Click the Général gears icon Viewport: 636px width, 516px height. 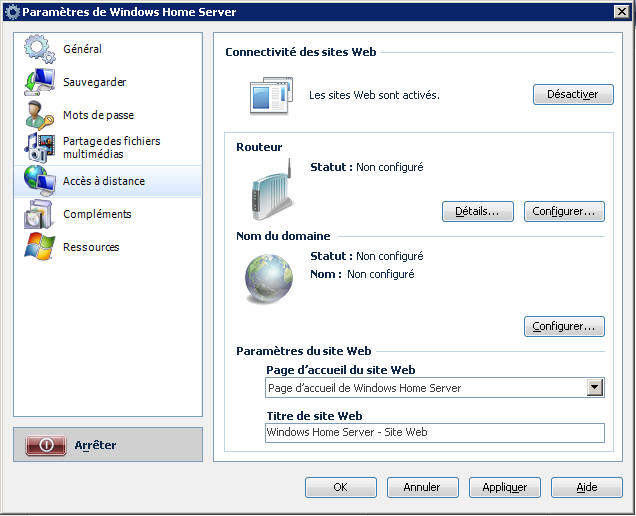pos(39,49)
